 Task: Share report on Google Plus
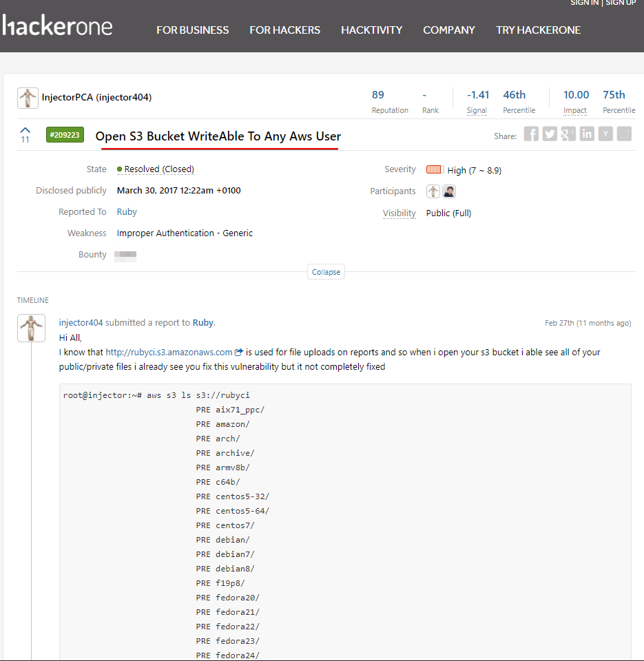coord(568,134)
